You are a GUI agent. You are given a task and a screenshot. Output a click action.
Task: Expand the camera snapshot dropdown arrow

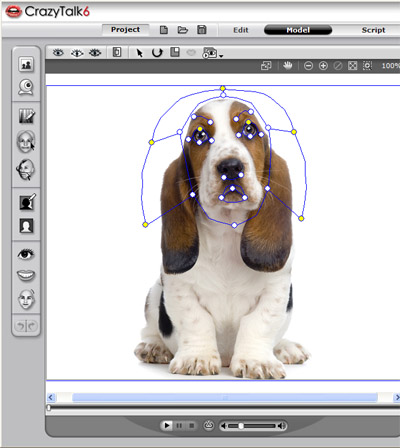coord(221,56)
